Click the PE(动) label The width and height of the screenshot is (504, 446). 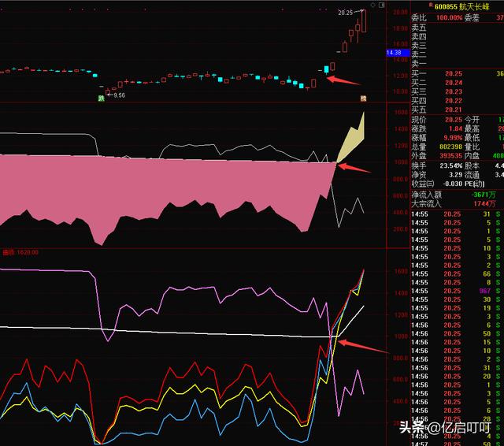click(474, 184)
